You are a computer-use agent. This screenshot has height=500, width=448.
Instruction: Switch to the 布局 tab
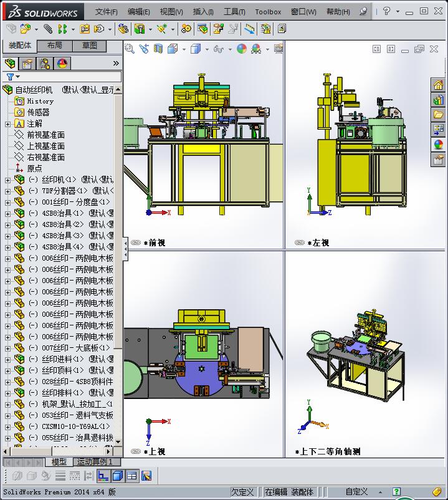point(55,46)
